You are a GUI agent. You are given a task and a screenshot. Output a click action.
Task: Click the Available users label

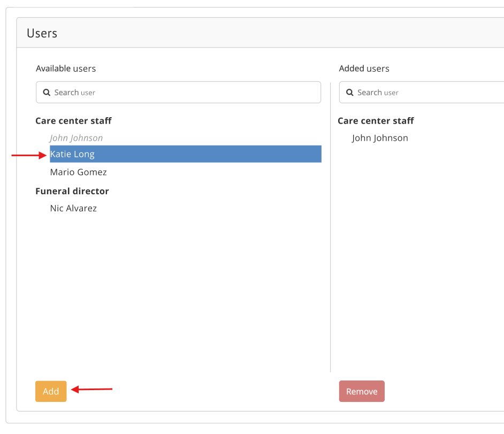coord(65,68)
